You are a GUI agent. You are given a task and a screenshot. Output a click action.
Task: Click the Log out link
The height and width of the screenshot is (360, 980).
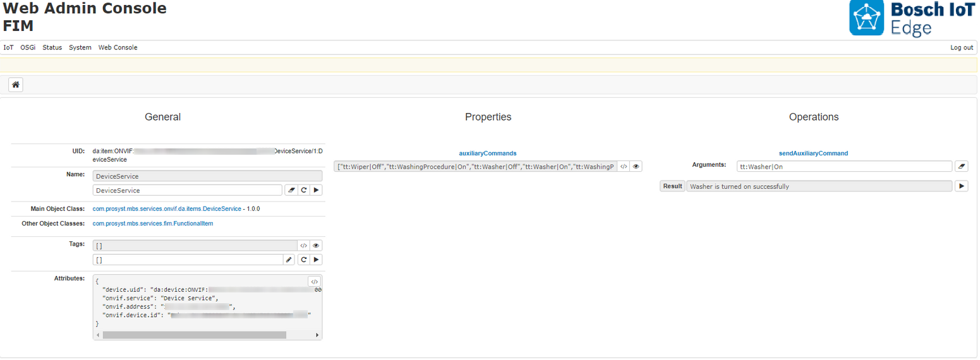click(x=962, y=47)
